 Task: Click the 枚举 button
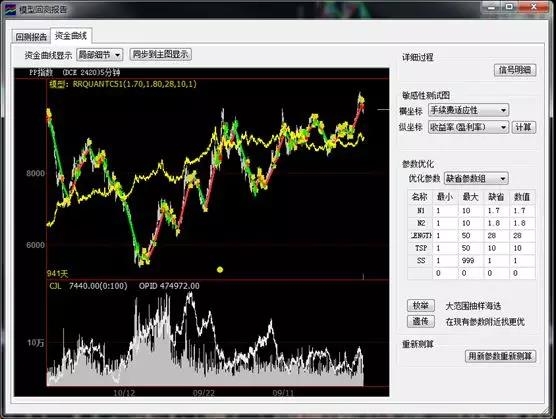point(421,305)
